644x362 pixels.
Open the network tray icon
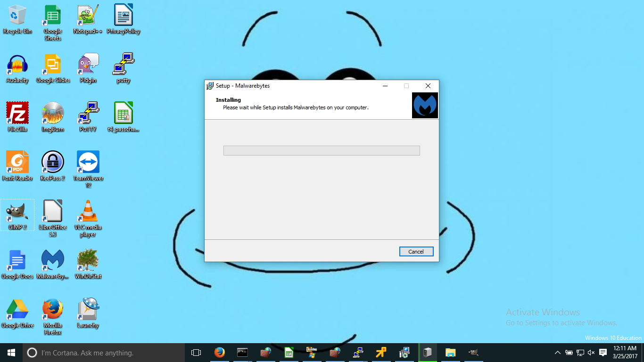[x=580, y=353]
